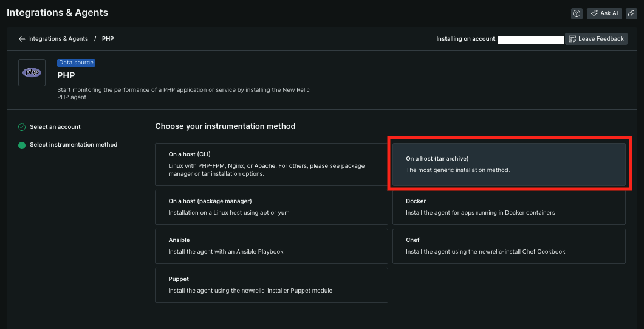
Task: Click the 'Installing on account:' label
Action: click(x=467, y=39)
